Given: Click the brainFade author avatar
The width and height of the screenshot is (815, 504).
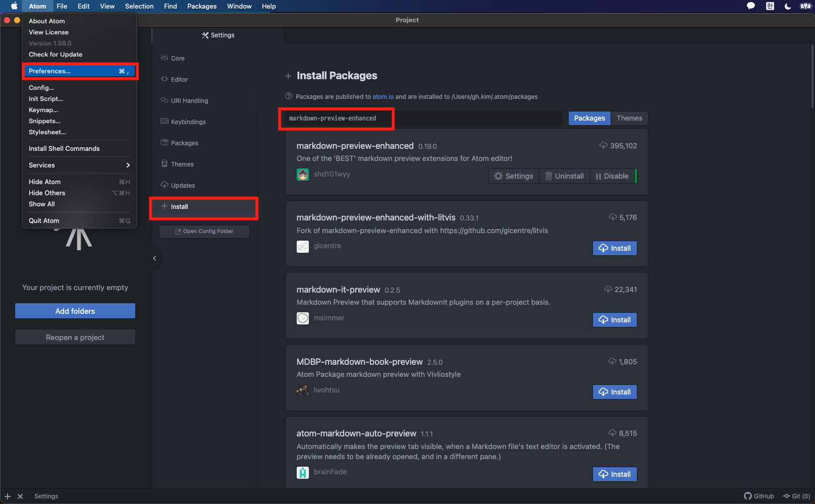Looking at the screenshot, I should pos(303,472).
